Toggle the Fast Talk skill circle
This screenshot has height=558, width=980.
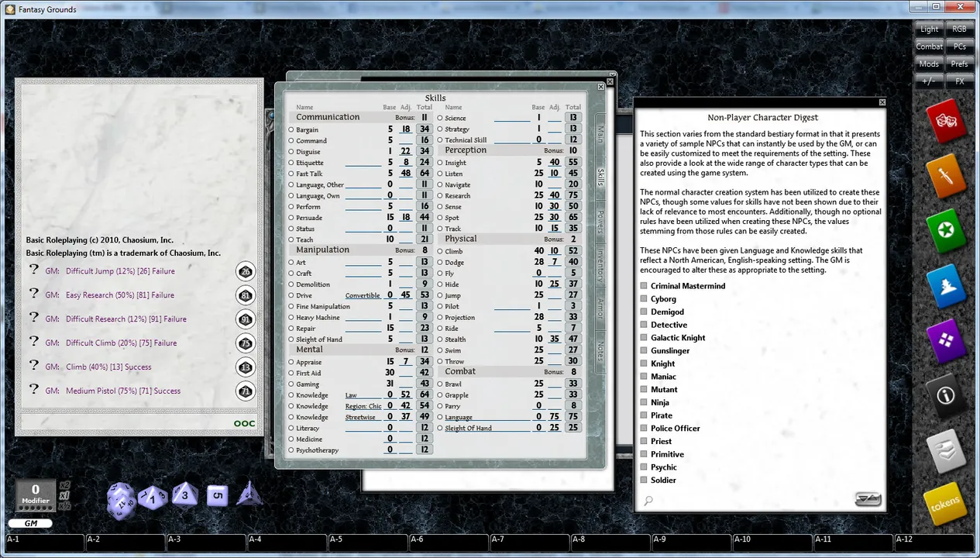tap(291, 174)
